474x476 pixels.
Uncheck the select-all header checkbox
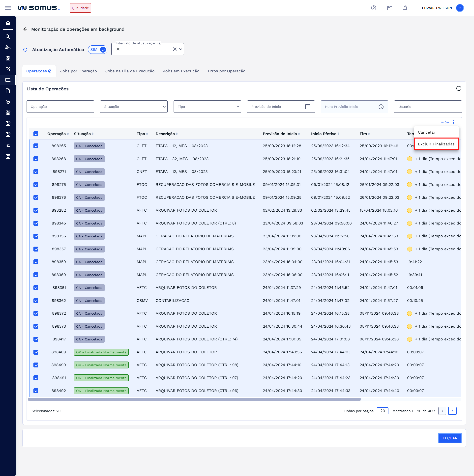(36, 134)
